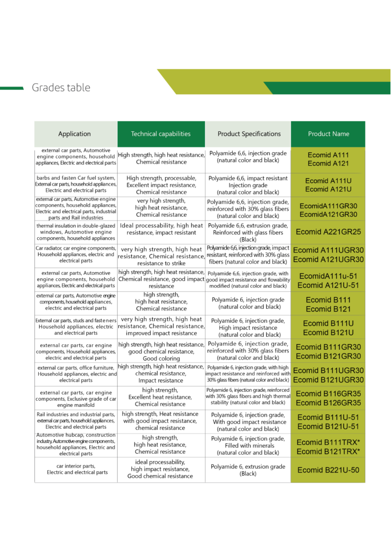The height and width of the screenshot is (551, 392).
Task: Select the Ecomid A111 / A121 cell
Action: (x=328, y=159)
